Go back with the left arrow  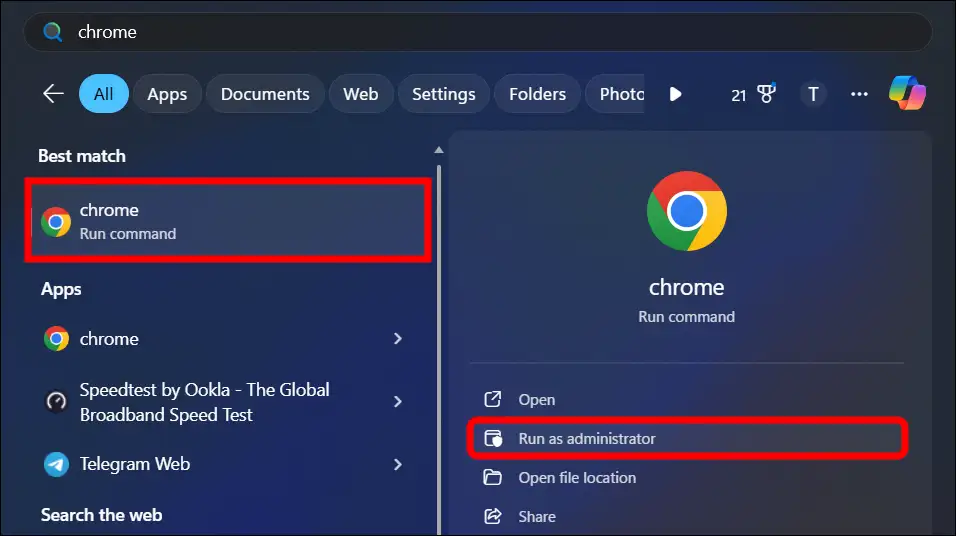pos(54,94)
